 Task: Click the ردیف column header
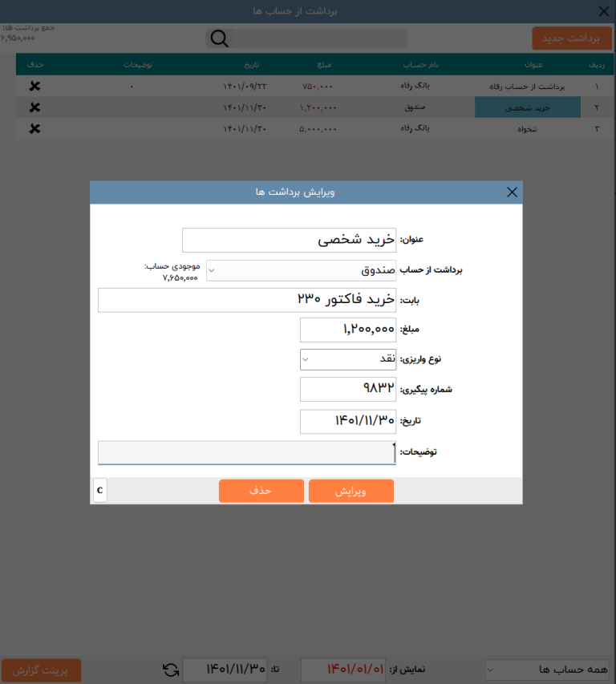tap(597, 65)
